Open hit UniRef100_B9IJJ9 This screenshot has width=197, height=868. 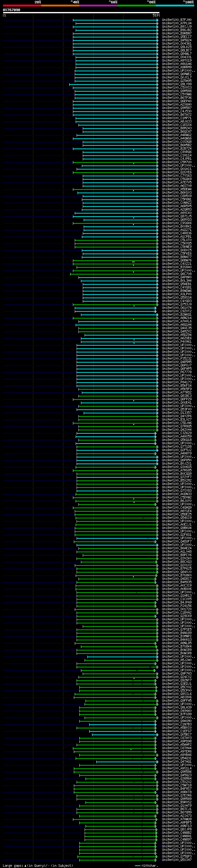pyautogui.click(x=177, y=26)
